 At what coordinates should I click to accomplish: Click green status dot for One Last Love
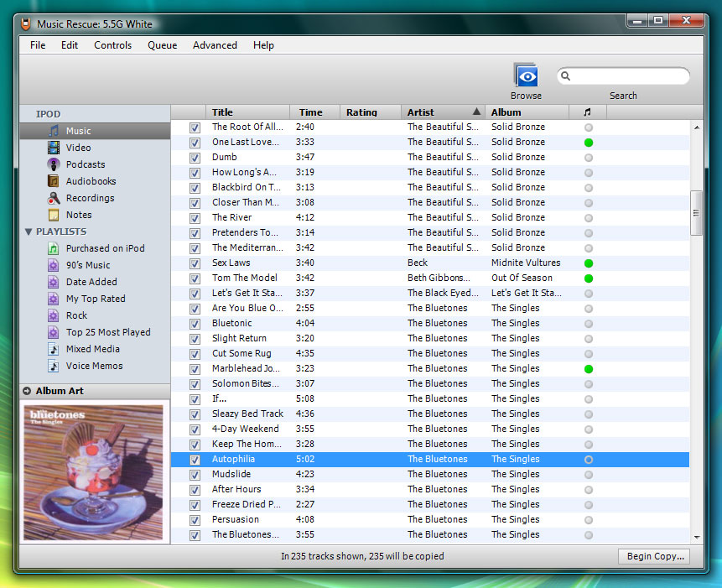[x=589, y=143]
